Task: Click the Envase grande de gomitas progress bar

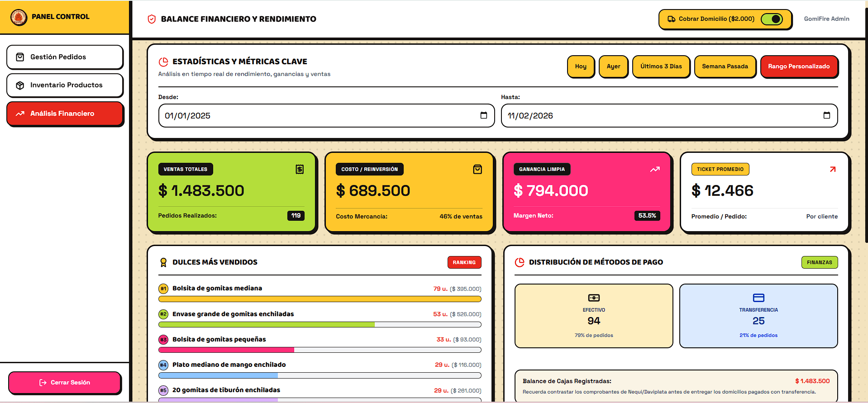Action: (320, 324)
